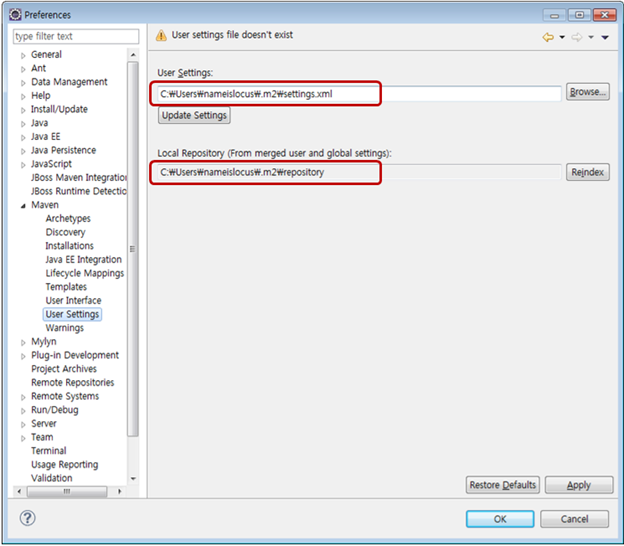The height and width of the screenshot is (546, 624).
Task: Expand the Run/Debug preferences node
Action: click(x=23, y=410)
